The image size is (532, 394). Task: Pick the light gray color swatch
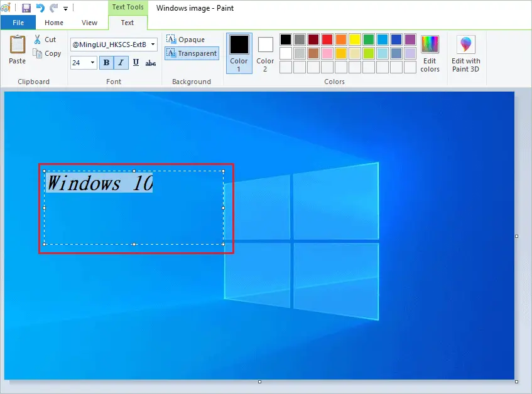(300, 53)
